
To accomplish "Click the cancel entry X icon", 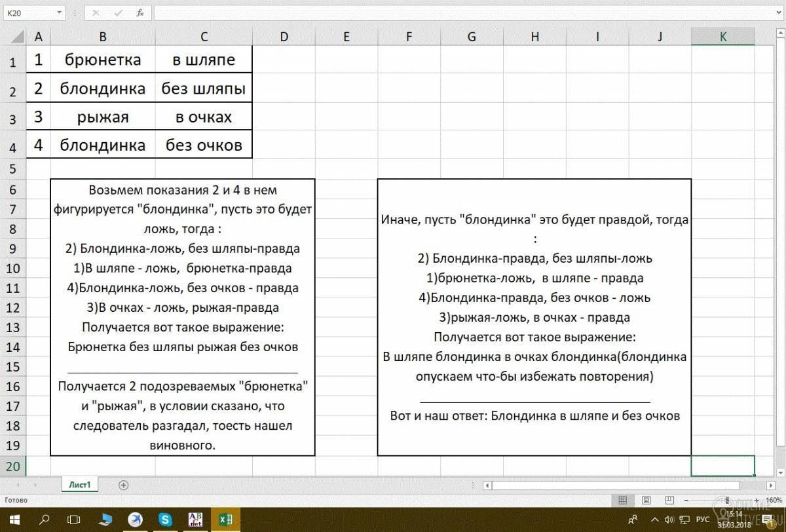I will 96,12.
